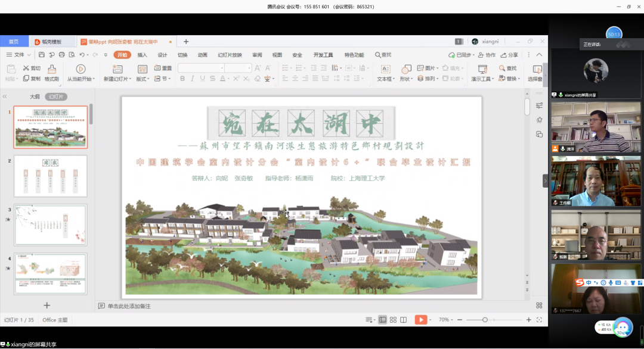Screen dimensions: 644x349
Task: Toggle underline formatting
Action: tap(203, 79)
